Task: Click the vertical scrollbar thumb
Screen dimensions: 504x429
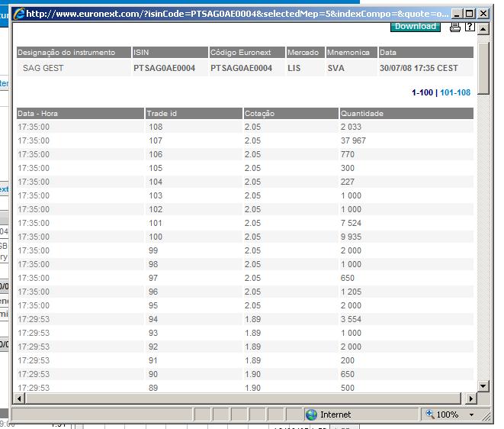Action: click(x=483, y=68)
